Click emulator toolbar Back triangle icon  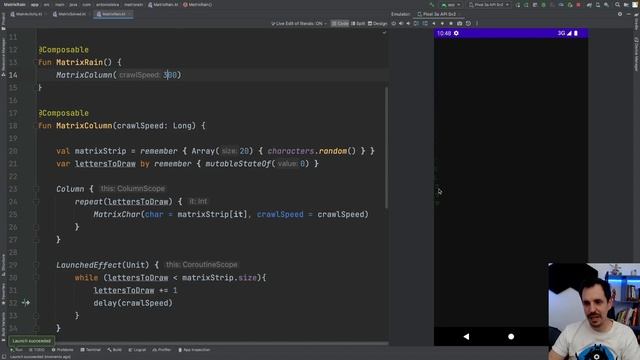433,23
